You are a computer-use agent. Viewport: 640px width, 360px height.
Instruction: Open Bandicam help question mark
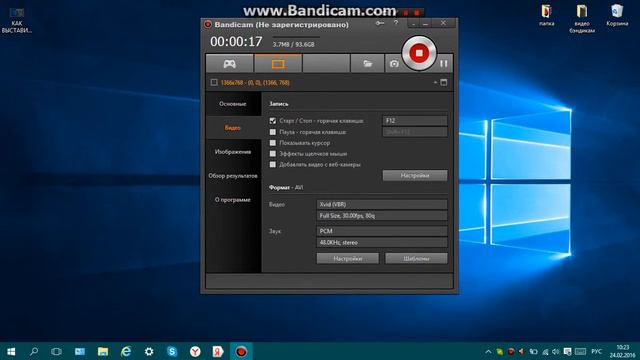coord(396,23)
